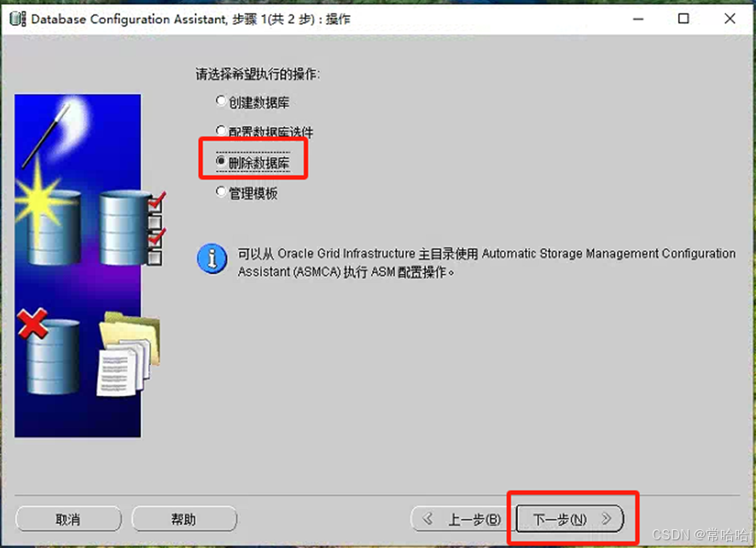
Task: Maximize the Database Configuration Assistant window
Action: click(x=683, y=19)
